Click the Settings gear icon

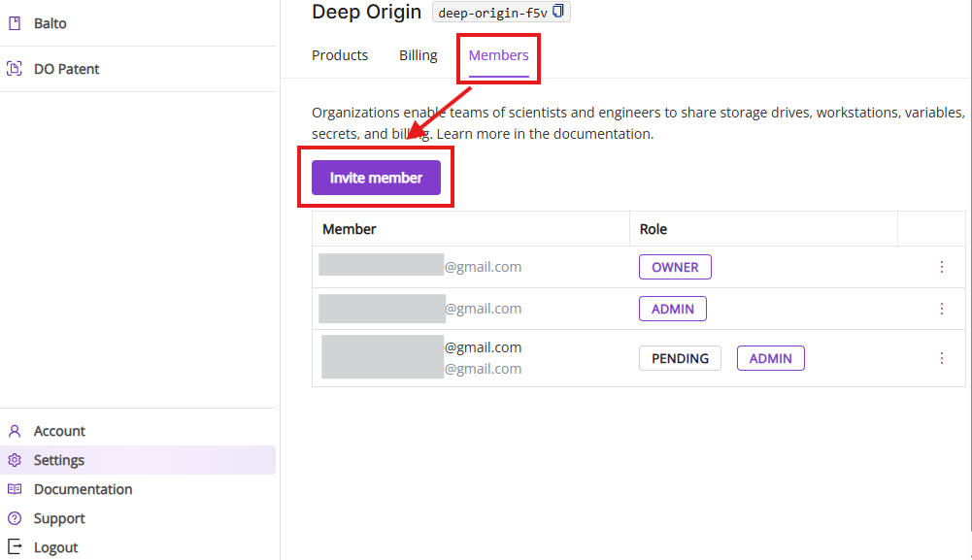point(15,460)
